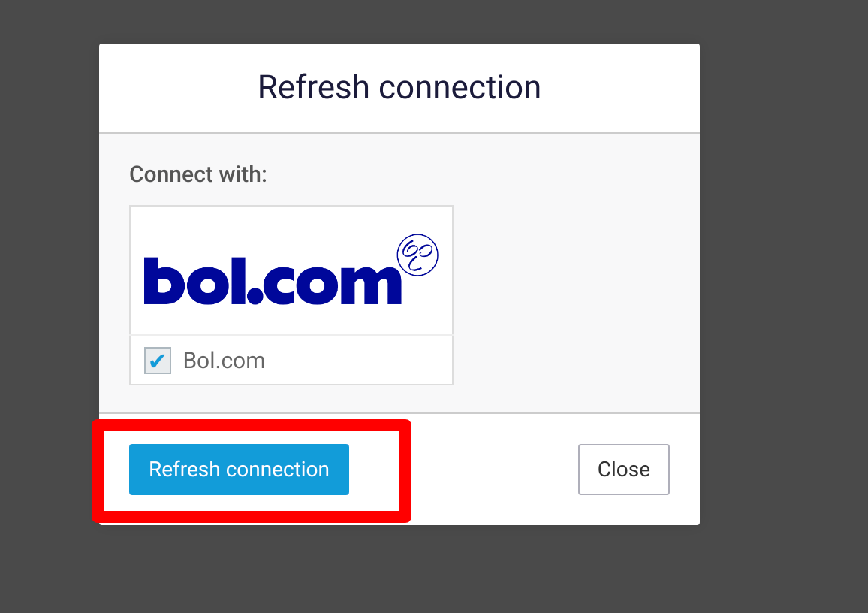Click the white header area left of the title
The width and height of the screenshot is (868, 613).
pyautogui.click(x=178, y=87)
